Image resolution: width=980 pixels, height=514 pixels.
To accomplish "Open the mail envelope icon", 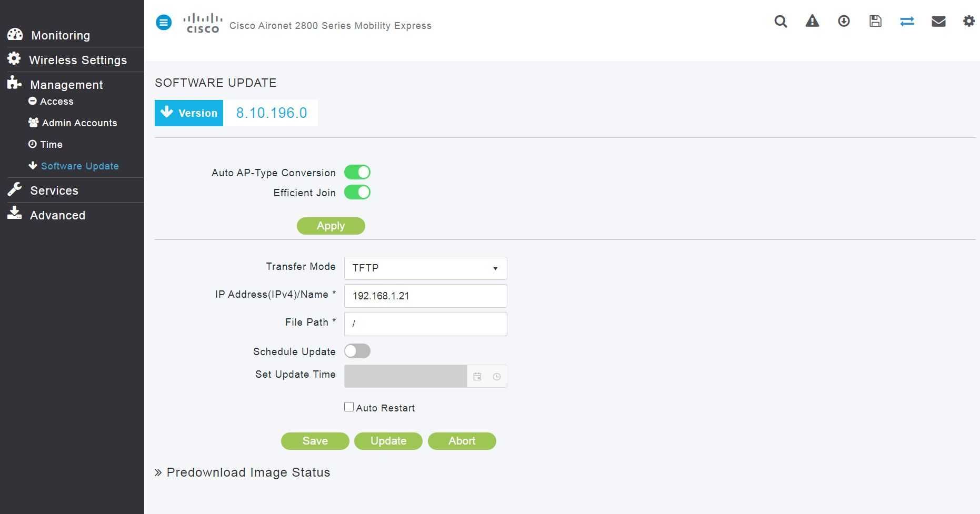I will (x=938, y=21).
